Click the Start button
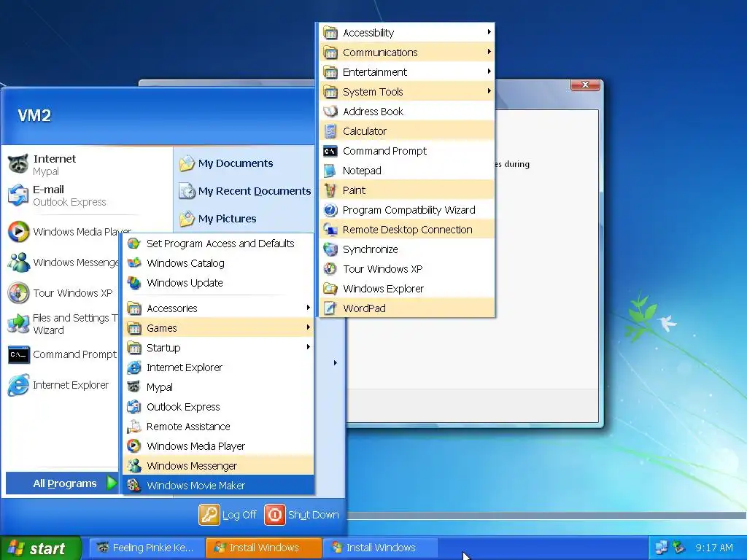 click(x=40, y=548)
